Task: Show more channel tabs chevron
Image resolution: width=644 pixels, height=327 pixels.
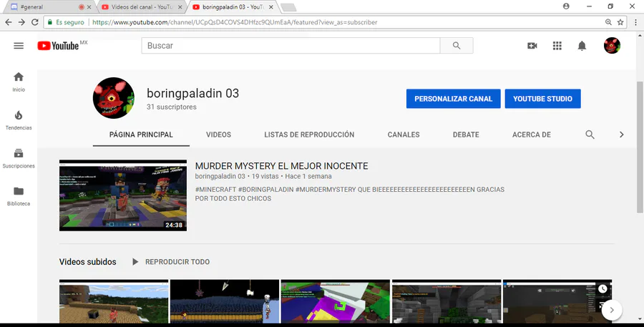Action: tap(621, 135)
